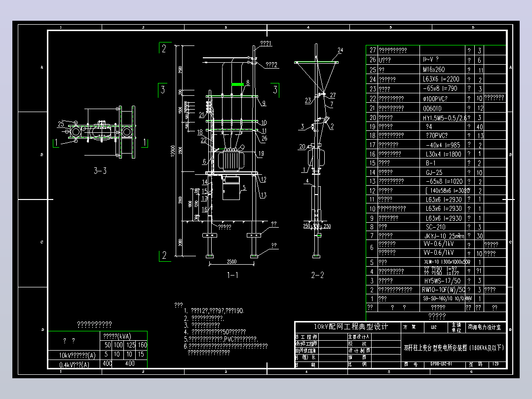Click callout number '25' in view 3-3

(x=61, y=124)
